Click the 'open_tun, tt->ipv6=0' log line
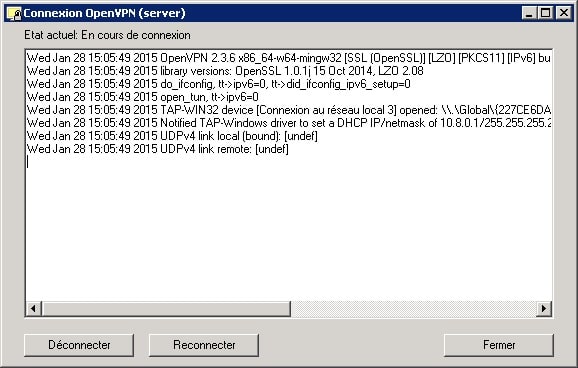 point(143,97)
